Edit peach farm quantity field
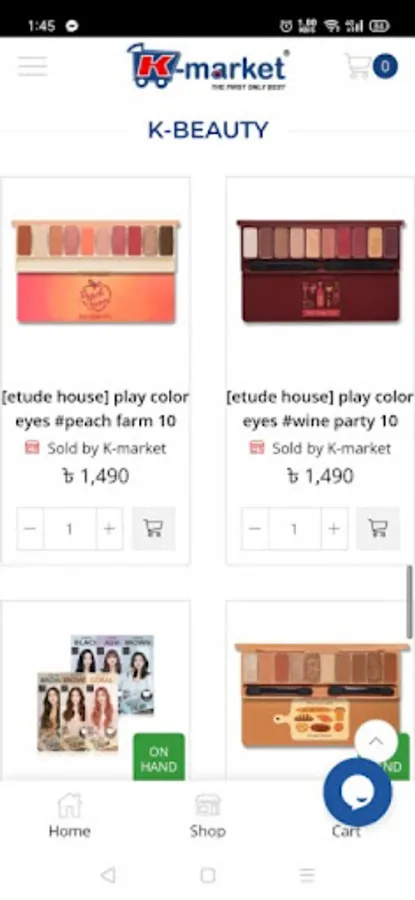 tap(69, 529)
